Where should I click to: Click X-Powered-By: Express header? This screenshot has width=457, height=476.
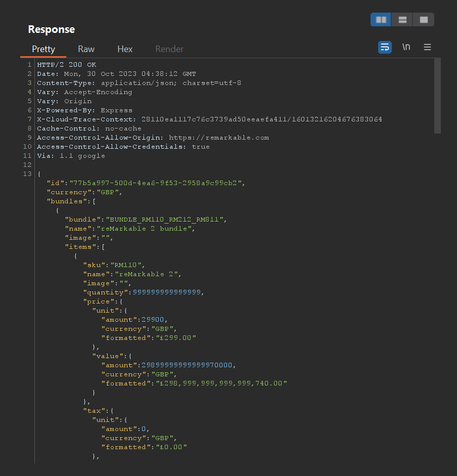pos(84,110)
